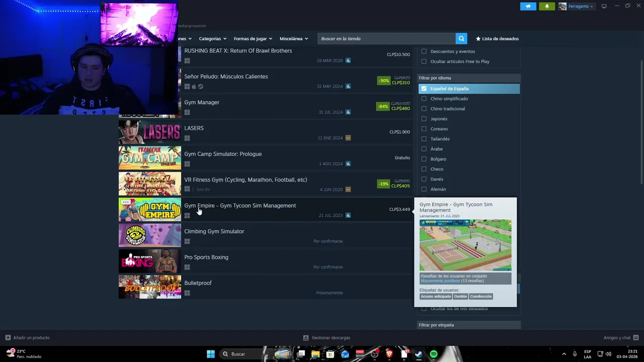Expand the Miscelánea menu
644x362 pixels.
(x=294, y=39)
